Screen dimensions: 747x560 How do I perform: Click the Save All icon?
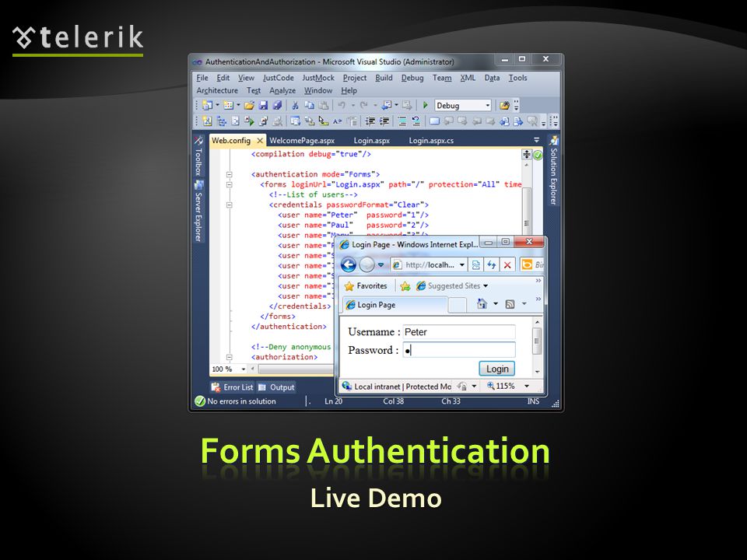(277, 105)
